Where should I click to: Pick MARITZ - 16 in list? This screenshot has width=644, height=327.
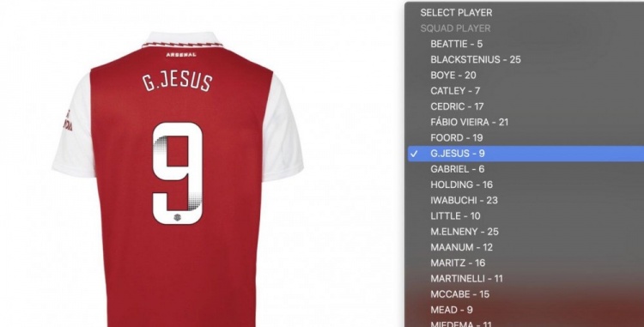(526, 263)
